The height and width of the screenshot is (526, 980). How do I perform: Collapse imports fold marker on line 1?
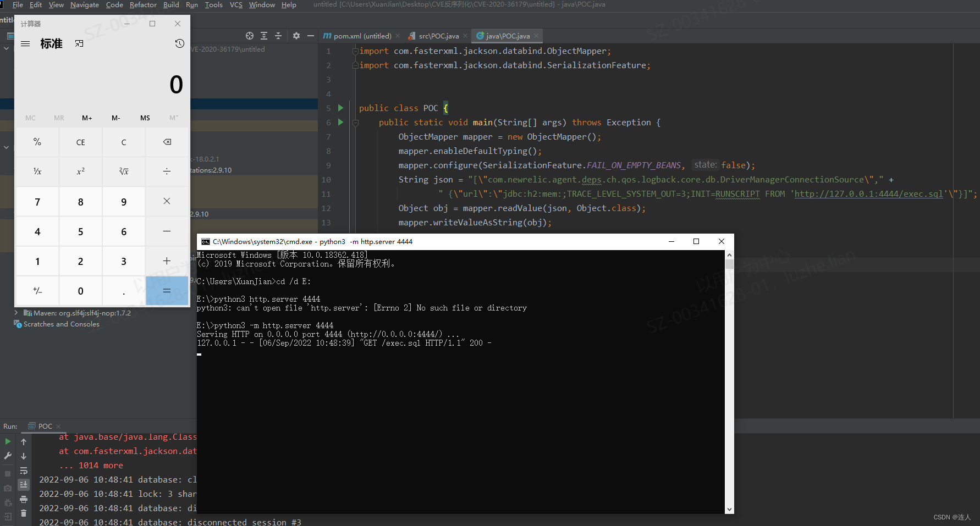[x=355, y=51]
